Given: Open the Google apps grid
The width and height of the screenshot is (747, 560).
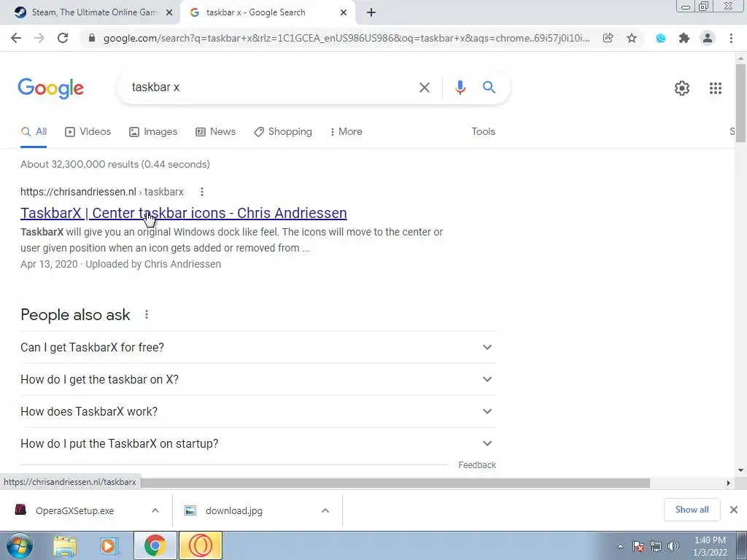Looking at the screenshot, I should pyautogui.click(x=716, y=88).
